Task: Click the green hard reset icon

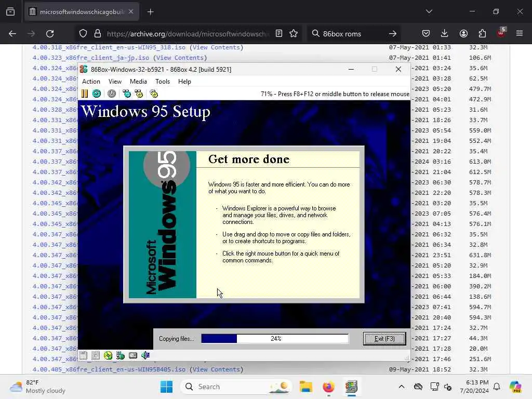Action: [x=97, y=94]
